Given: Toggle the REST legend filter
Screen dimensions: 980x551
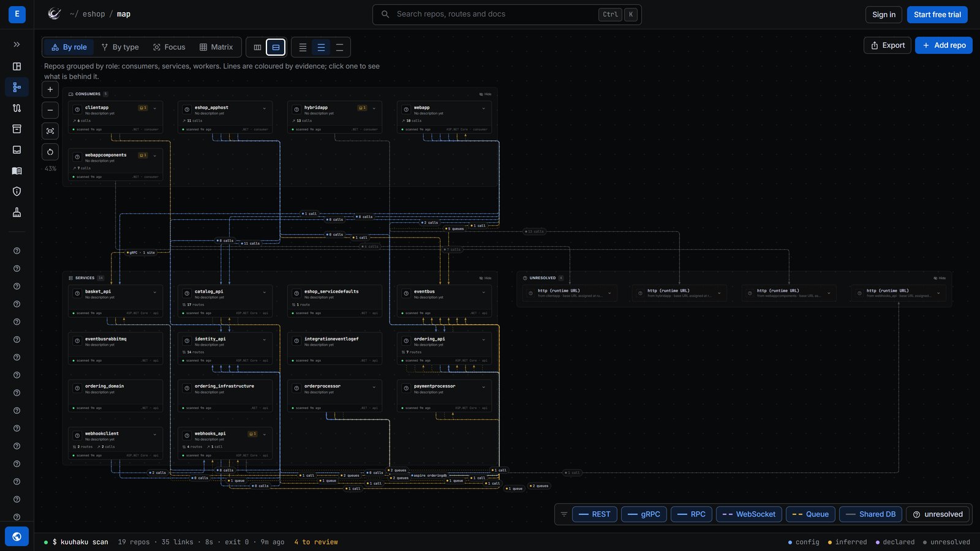Looking at the screenshot, I should pyautogui.click(x=594, y=514).
